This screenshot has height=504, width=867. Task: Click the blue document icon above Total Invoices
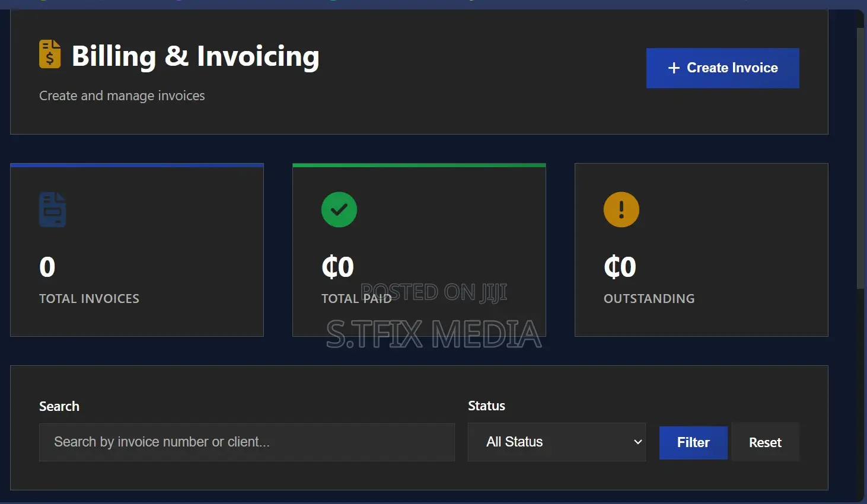click(52, 209)
